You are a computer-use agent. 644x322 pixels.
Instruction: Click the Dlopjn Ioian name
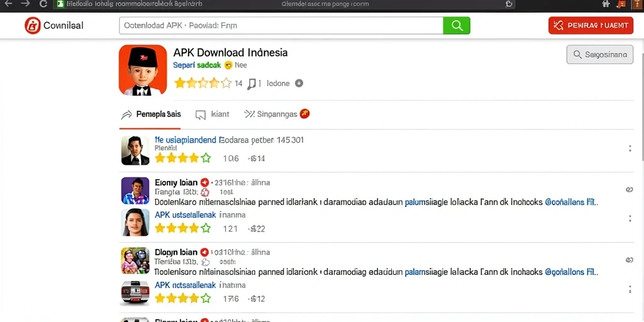[176, 252]
